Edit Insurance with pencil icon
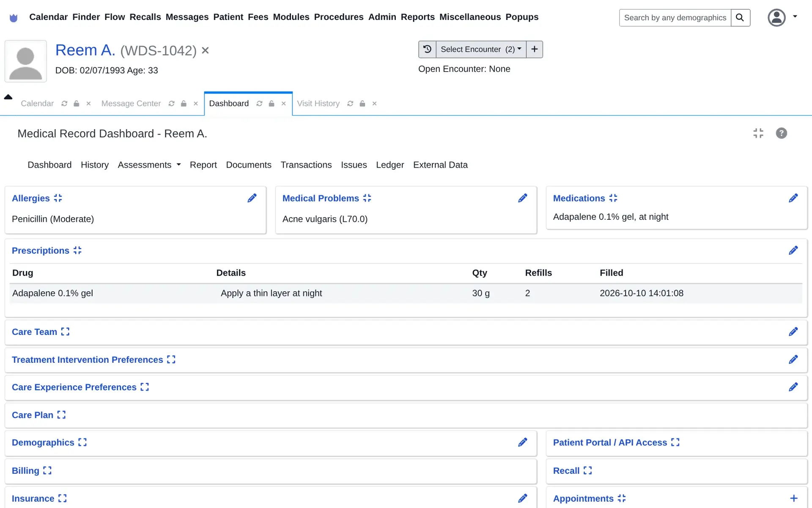Image resolution: width=812 pixels, height=508 pixels. point(523,498)
